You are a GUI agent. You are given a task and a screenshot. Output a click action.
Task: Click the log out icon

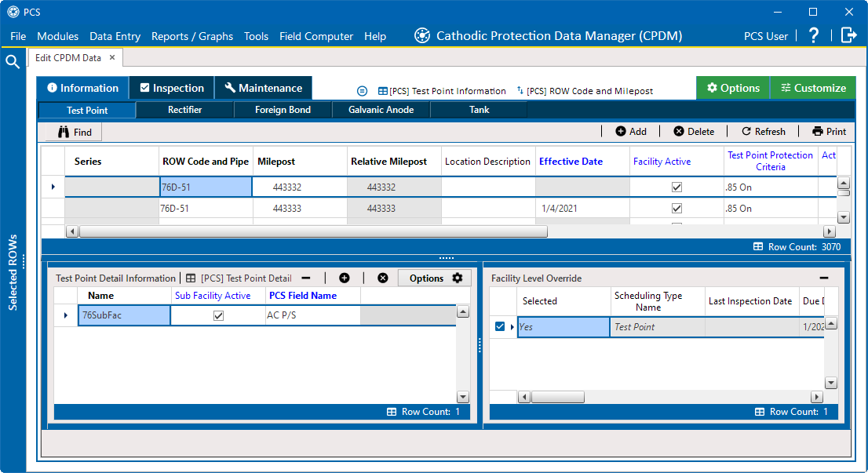[x=848, y=35]
